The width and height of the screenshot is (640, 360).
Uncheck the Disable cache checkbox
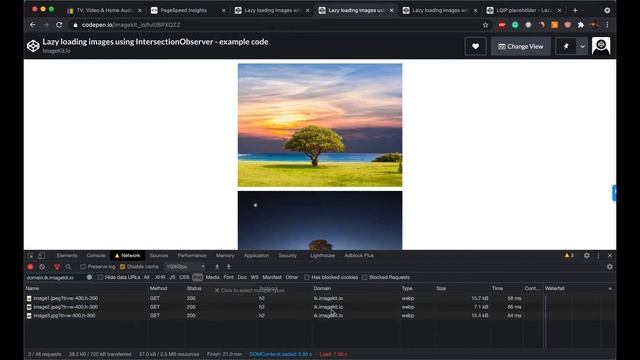[122, 267]
